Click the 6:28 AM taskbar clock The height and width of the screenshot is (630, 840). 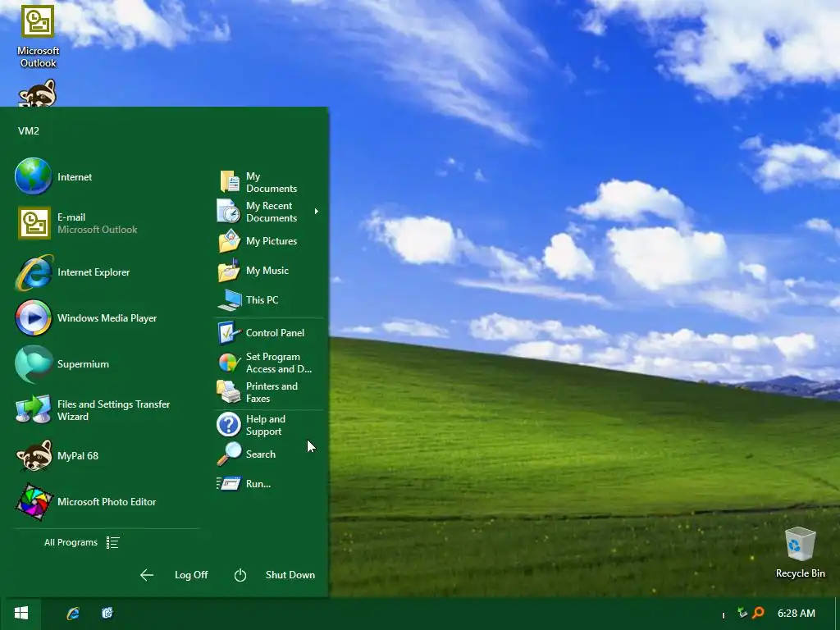tap(796, 614)
